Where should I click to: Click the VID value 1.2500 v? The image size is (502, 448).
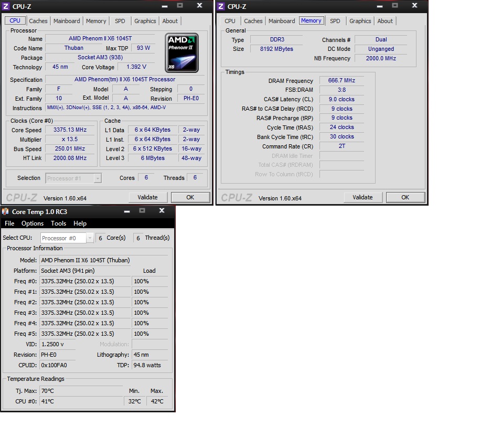pos(58,344)
